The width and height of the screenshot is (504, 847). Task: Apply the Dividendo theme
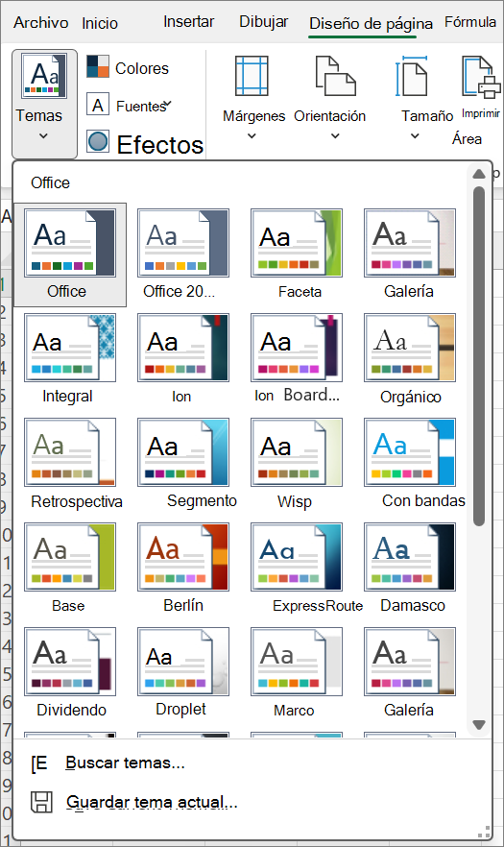point(70,673)
